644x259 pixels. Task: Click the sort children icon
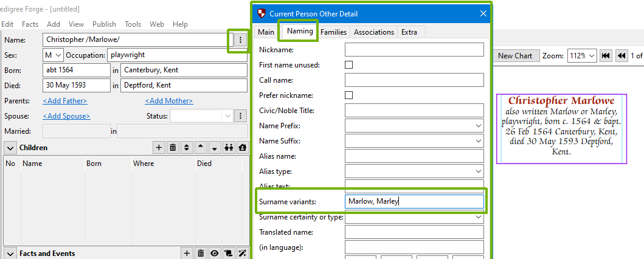(187, 148)
